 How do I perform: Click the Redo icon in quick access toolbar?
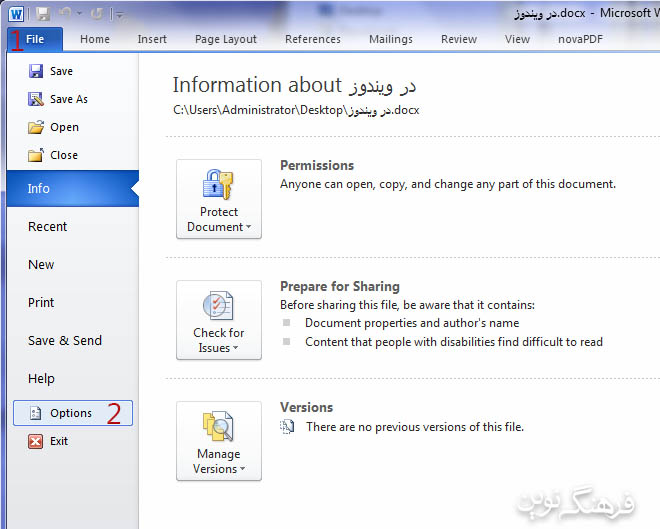97,14
